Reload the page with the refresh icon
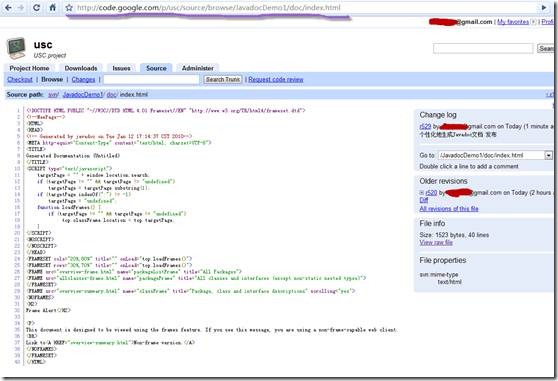This screenshot has height=381, width=558. 36,7
